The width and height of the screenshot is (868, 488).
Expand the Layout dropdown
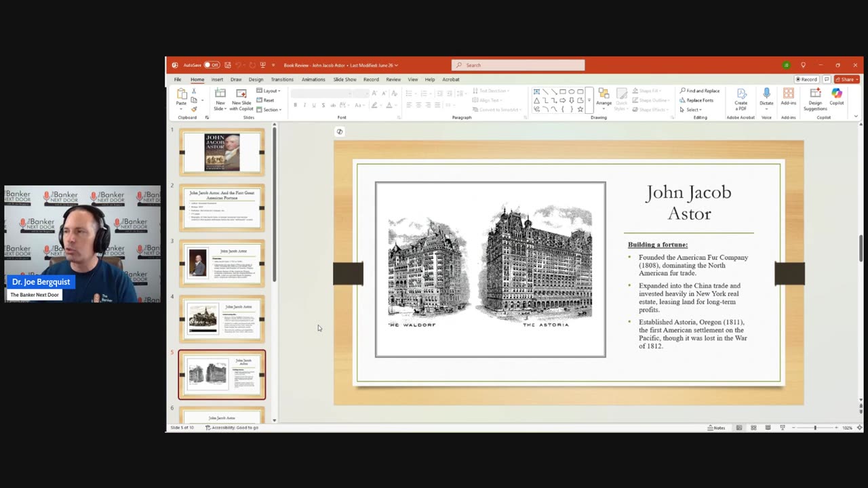coord(269,91)
